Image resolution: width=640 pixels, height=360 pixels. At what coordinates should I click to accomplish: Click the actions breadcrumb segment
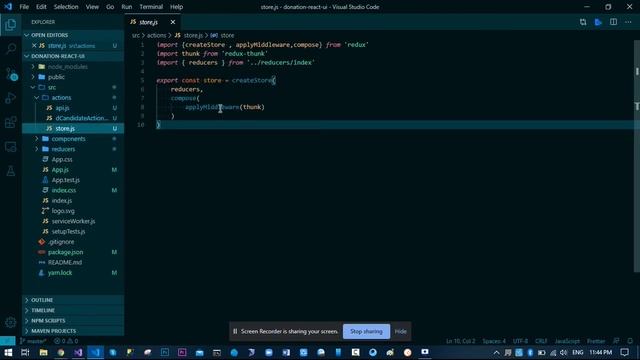pos(156,36)
